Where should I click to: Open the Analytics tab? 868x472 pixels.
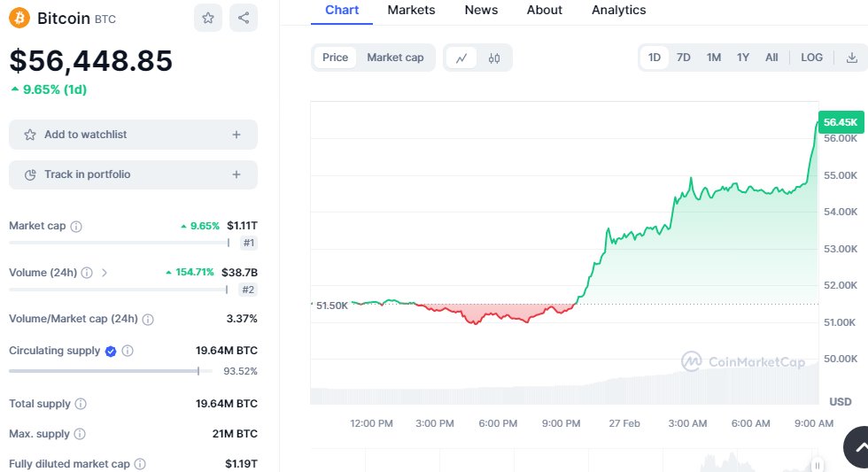pos(618,10)
